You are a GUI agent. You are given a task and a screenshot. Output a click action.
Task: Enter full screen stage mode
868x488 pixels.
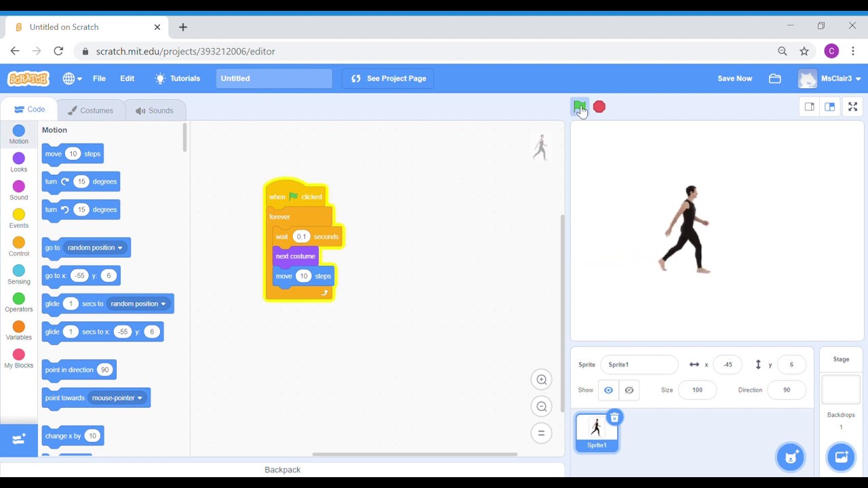853,106
